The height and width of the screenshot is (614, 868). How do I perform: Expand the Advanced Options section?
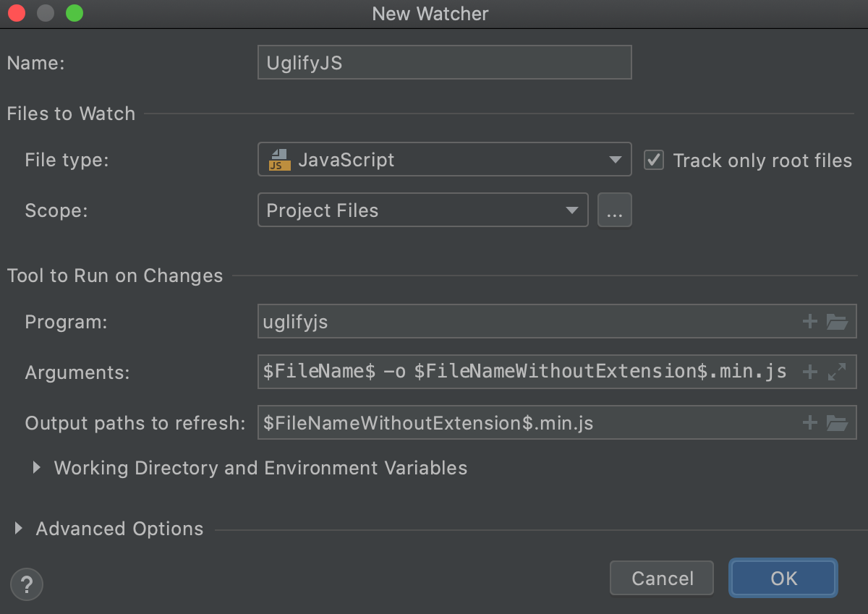coord(20,528)
